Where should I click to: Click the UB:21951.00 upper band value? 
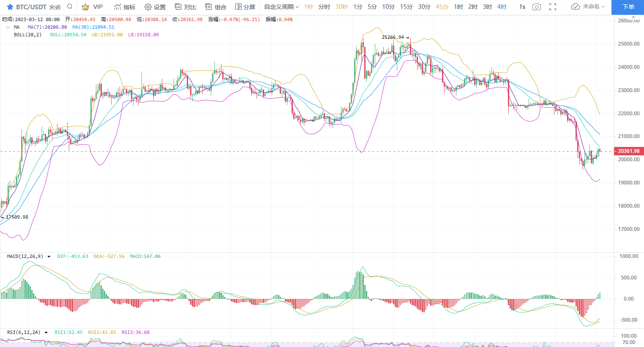[x=107, y=35]
